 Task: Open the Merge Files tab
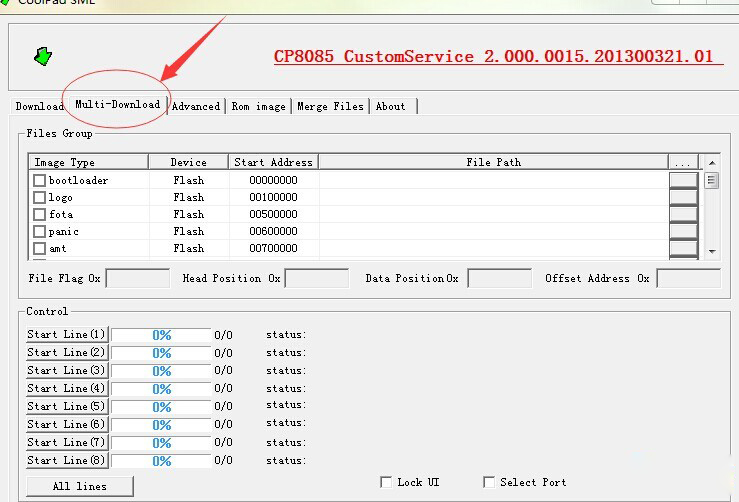[x=330, y=106]
